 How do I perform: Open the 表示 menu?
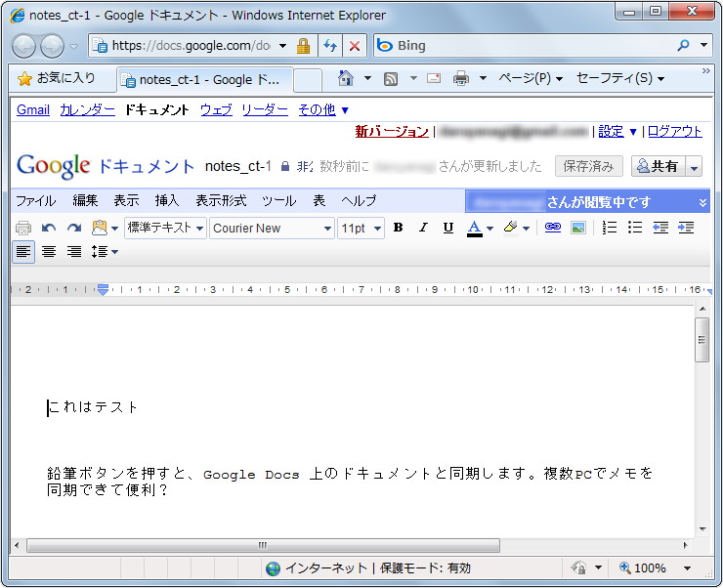pyautogui.click(x=126, y=201)
